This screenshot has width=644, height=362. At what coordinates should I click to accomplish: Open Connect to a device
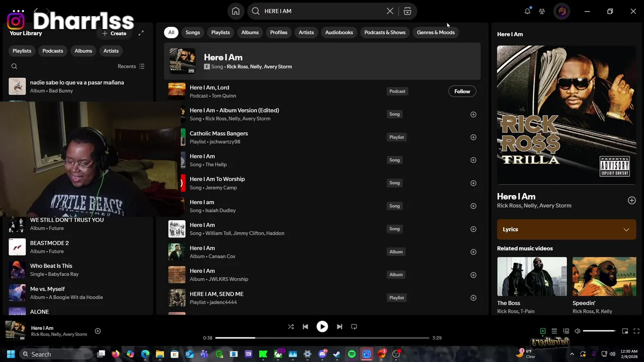point(566,331)
